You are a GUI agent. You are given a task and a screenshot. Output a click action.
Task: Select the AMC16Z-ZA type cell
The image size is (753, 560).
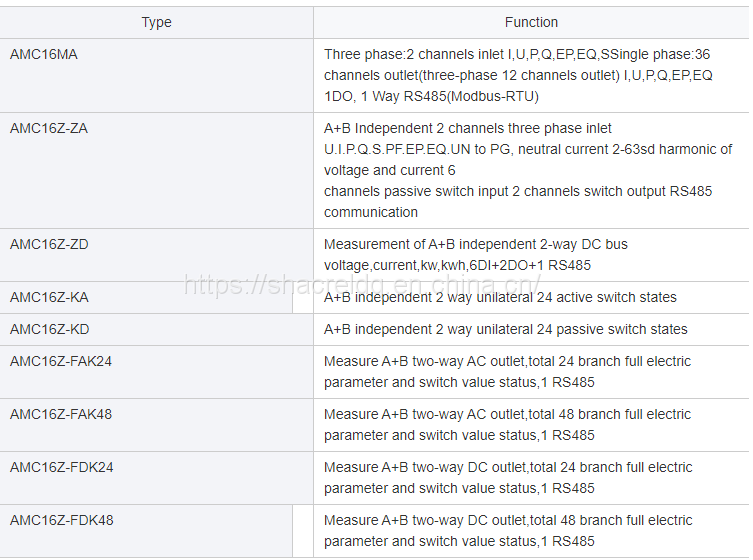(x=49, y=128)
